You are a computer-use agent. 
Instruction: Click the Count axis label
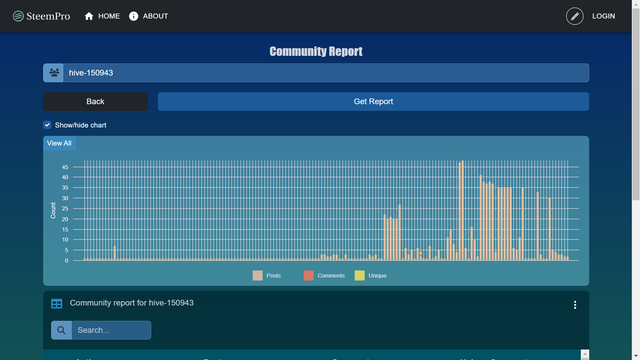53,211
